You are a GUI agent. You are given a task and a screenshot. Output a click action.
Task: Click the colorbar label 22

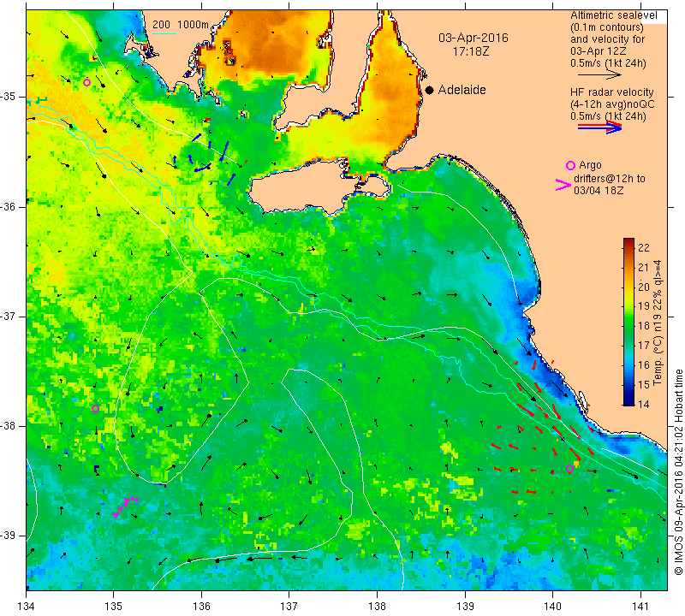(x=644, y=248)
